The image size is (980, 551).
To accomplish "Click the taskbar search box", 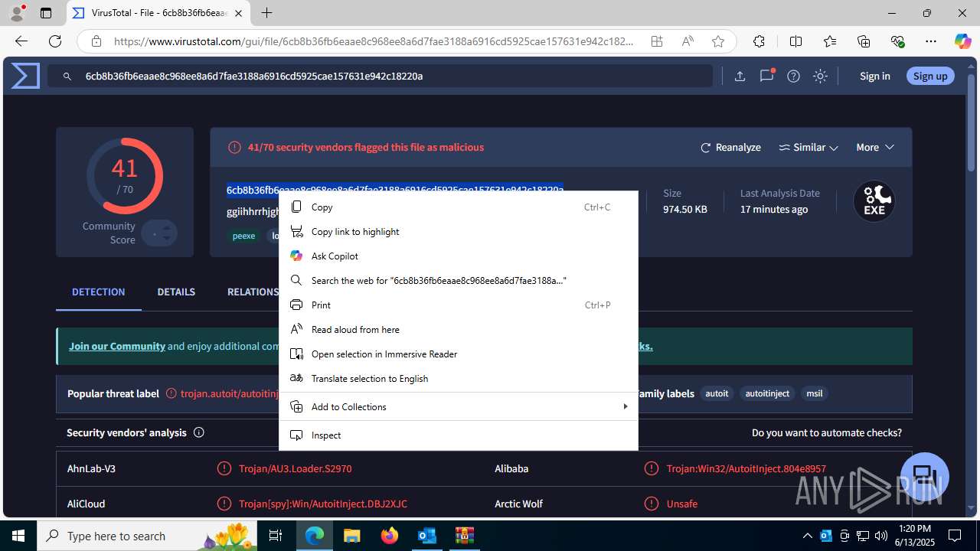I will tap(147, 536).
